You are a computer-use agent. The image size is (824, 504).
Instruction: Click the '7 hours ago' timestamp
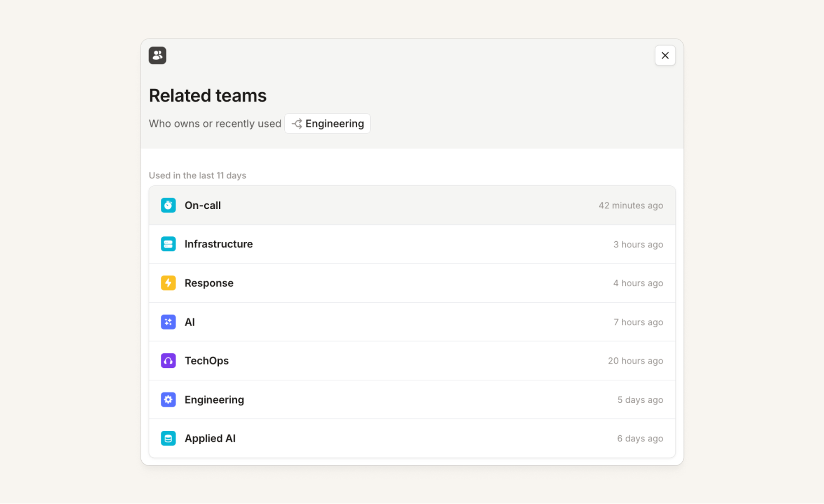[x=638, y=322]
